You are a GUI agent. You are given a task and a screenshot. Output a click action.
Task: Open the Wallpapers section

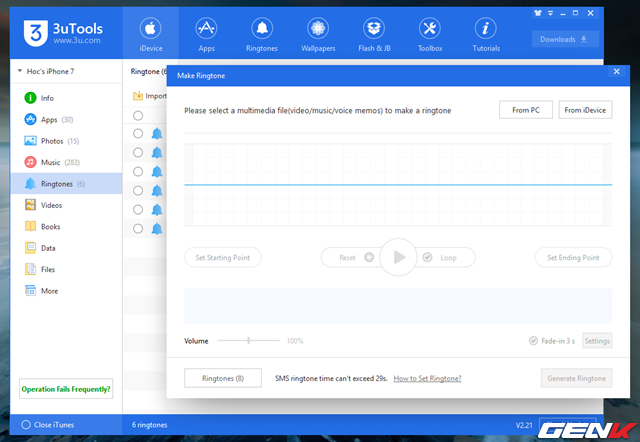pyautogui.click(x=318, y=34)
